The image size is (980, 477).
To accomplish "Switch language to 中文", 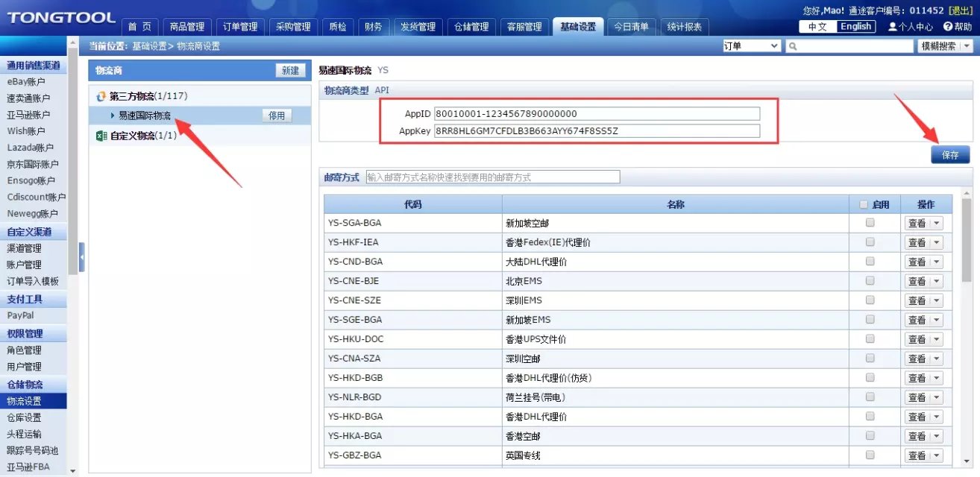I will point(817,27).
